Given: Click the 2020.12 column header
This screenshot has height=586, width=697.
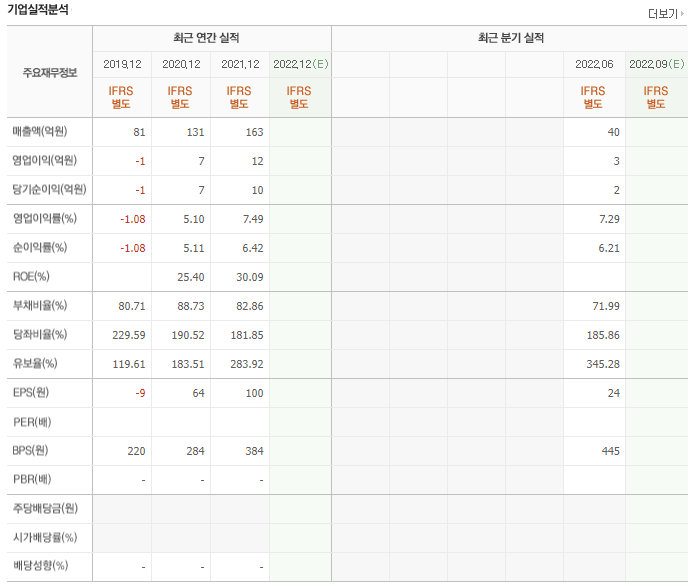Looking at the screenshot, I should click(x=181, y=64).
